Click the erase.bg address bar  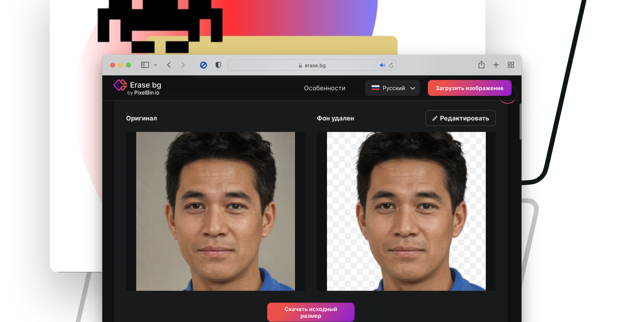coord(312,65)
